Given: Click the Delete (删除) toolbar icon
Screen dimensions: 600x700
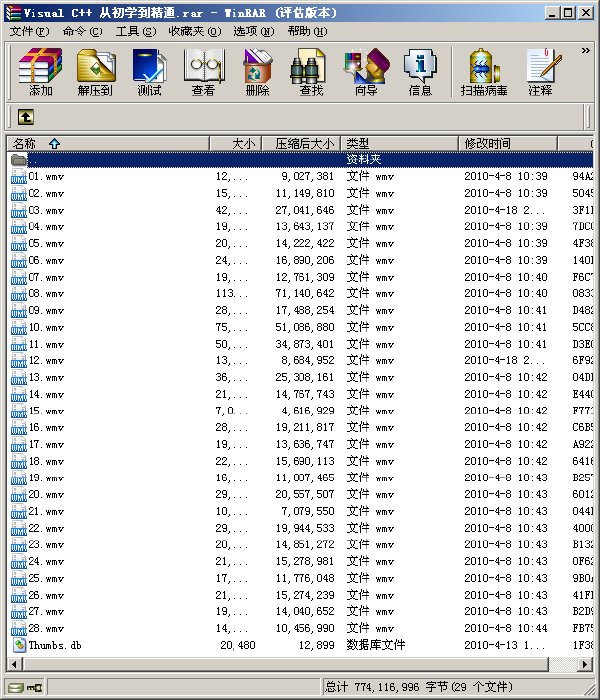Looking at the screenshot, I should click(258, 72).
